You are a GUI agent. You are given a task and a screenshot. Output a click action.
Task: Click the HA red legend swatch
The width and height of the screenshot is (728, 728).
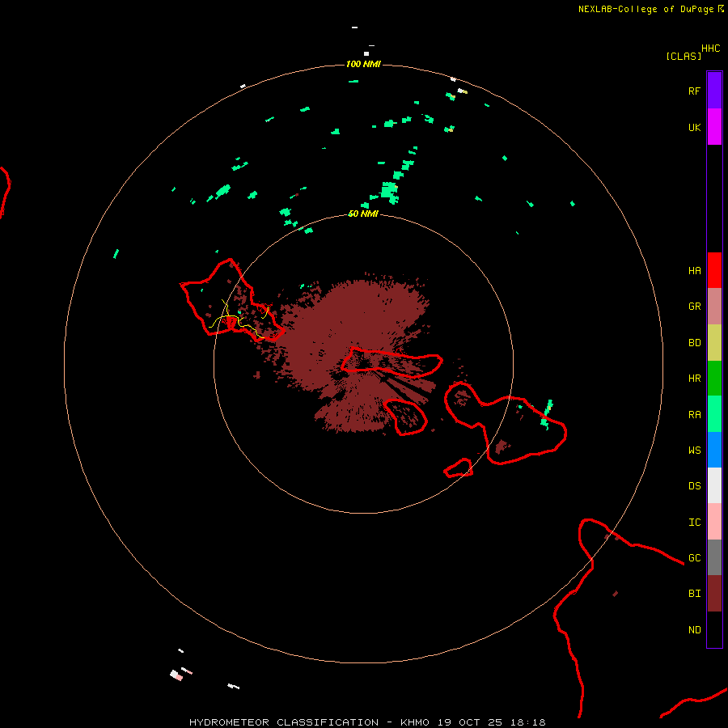[714, 270]
